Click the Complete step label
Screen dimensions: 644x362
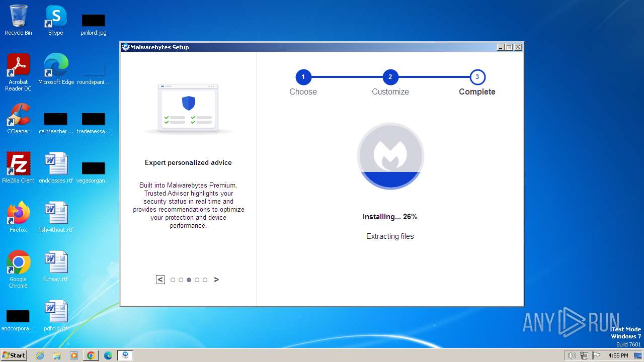(x=477, y=92)
